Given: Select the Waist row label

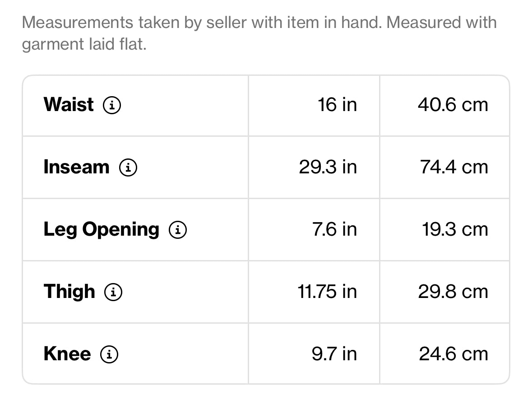Looking at the screenshot, I should click(x=69, y=104).
